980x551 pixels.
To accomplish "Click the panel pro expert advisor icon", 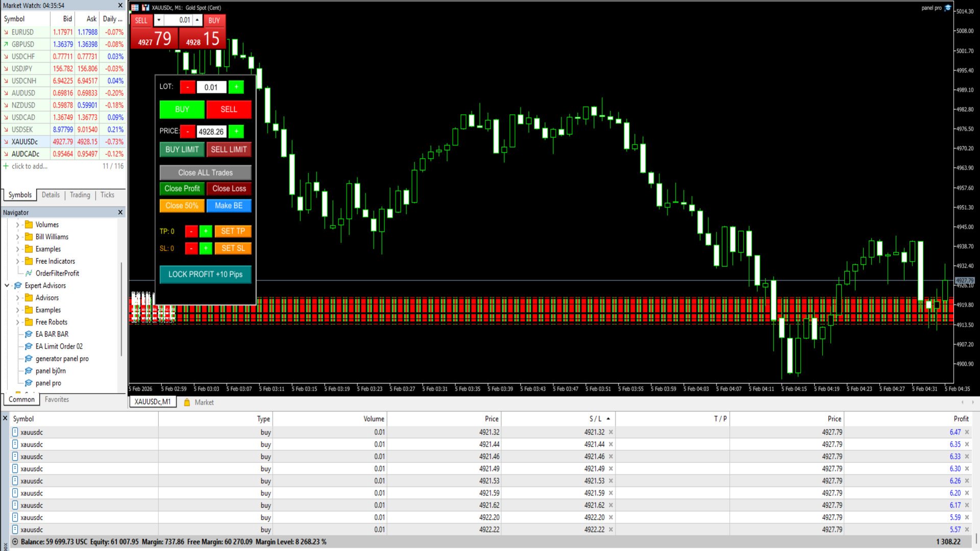I will pos(29,383).
